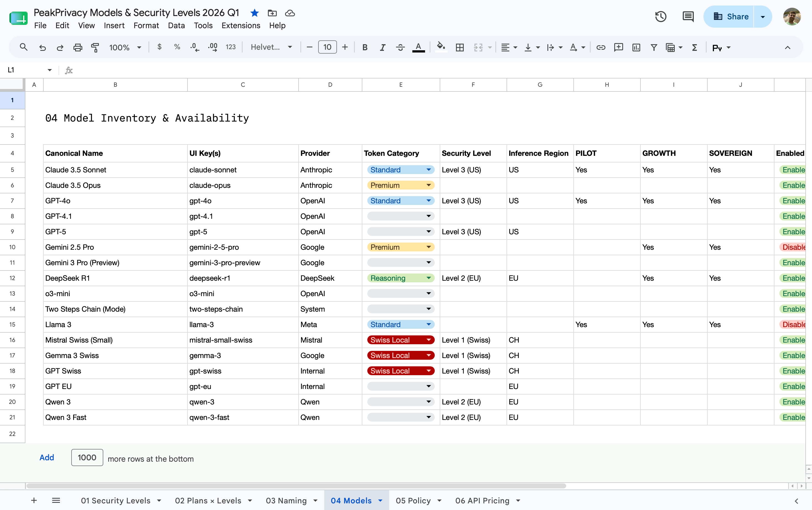Click the insert comment icon
The image size is (812, 510).
(x=618, y=47)
